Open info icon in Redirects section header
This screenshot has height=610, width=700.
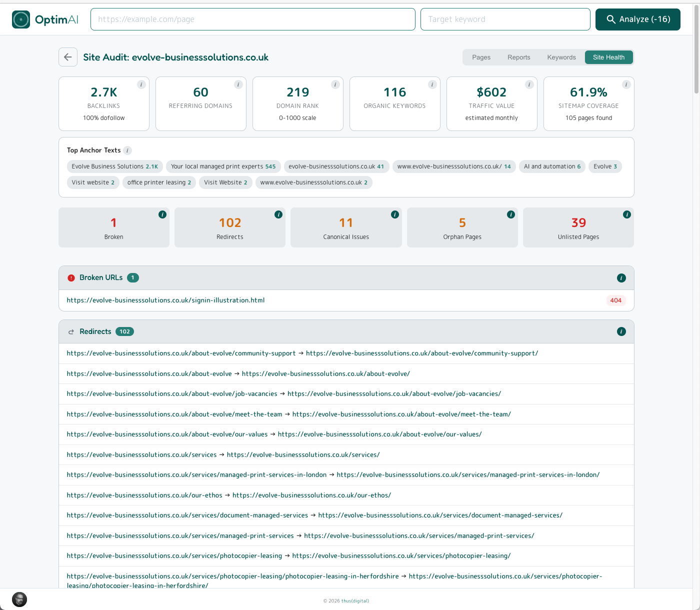point(621,331)
